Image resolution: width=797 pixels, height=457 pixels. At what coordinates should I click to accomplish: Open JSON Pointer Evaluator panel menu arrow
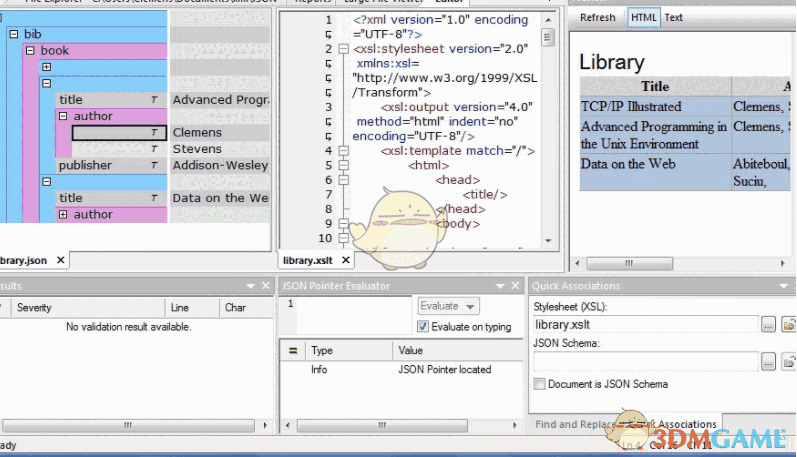(x=500, y=286)
